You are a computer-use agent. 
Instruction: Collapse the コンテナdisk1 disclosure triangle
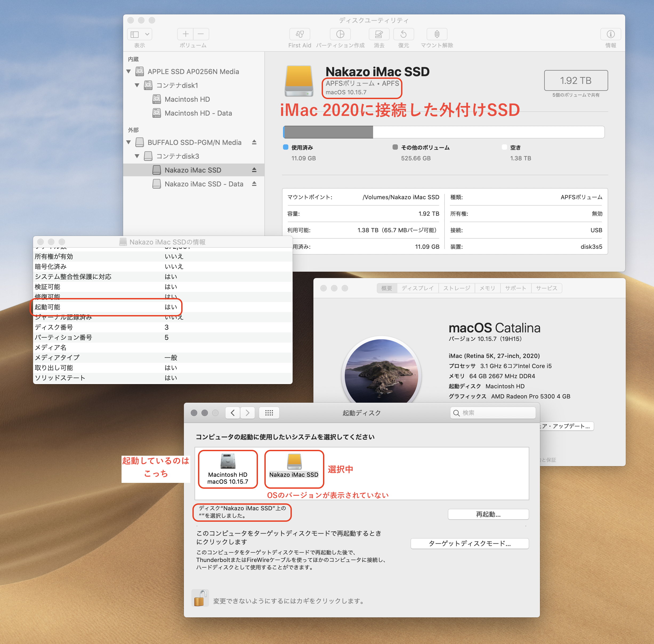coord(137,85)
